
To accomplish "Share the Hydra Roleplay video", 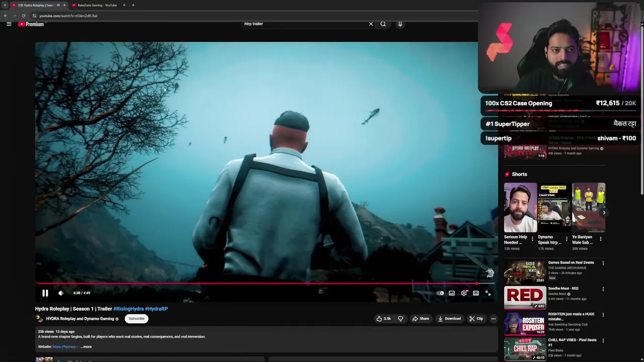I will point(421,318).
